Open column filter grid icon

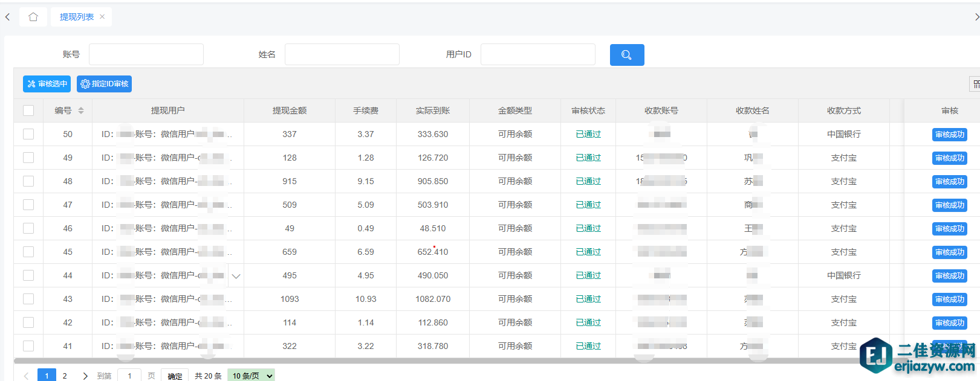click(x=975, y=84)
